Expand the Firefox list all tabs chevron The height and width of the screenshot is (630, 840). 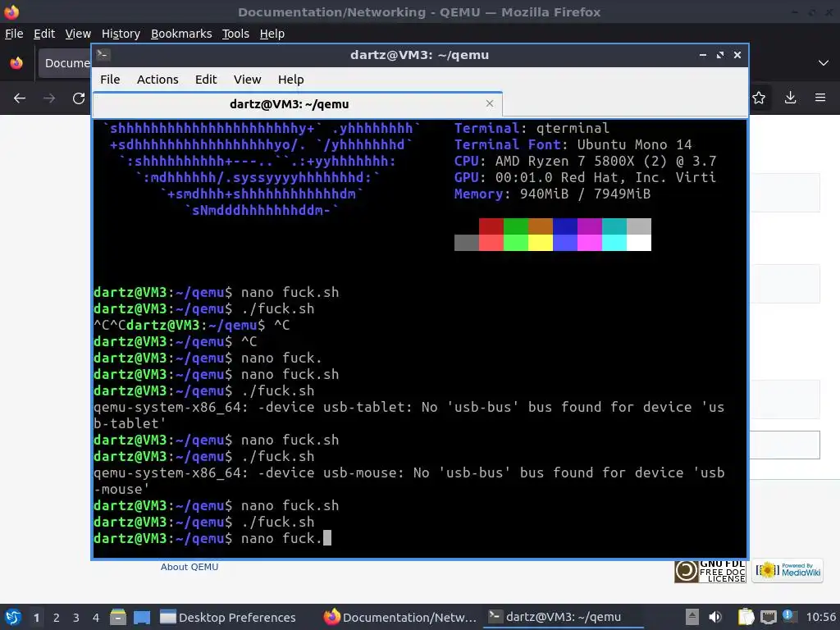tap(824, 62)
